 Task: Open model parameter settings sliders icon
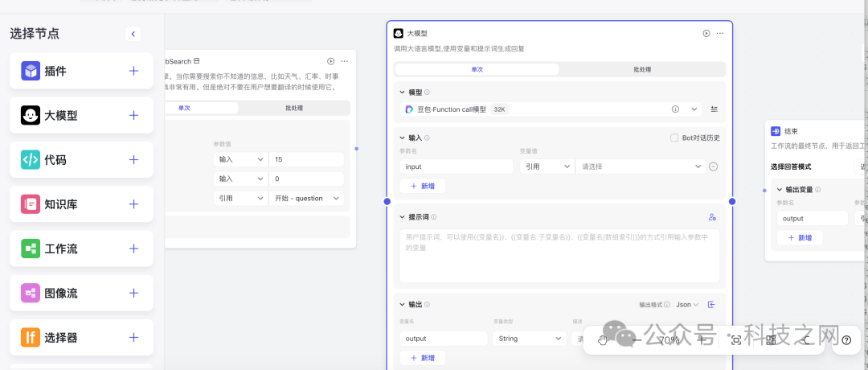pos(714,109)
